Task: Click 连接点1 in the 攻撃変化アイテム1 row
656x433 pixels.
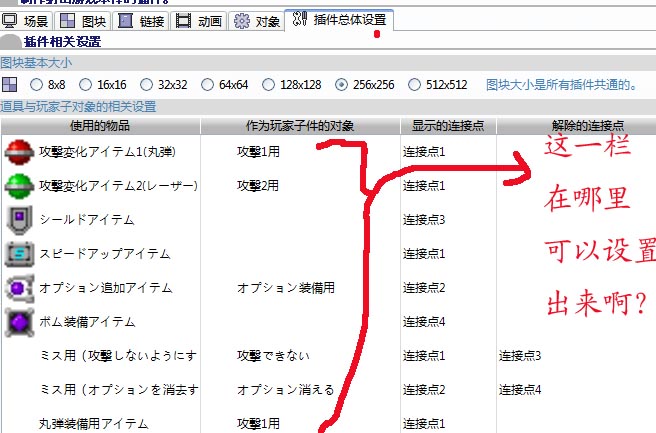Action: [x=424, y=152]
